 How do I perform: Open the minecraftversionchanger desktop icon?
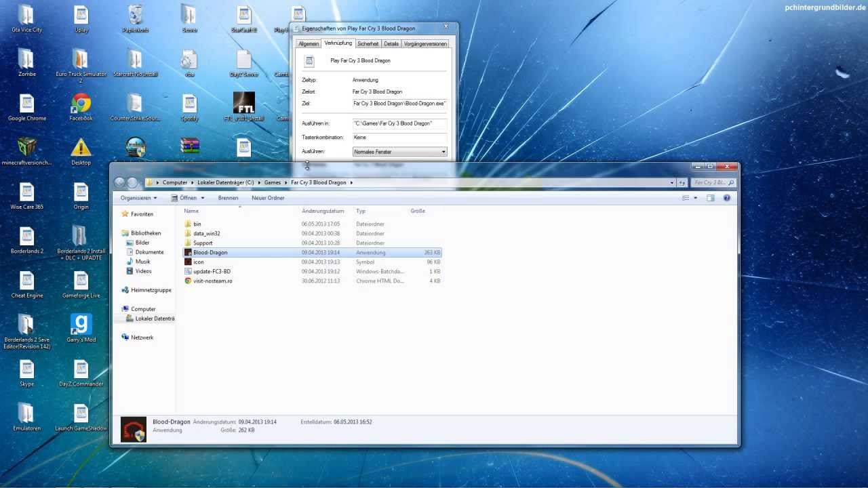click(x=26, y=152)
